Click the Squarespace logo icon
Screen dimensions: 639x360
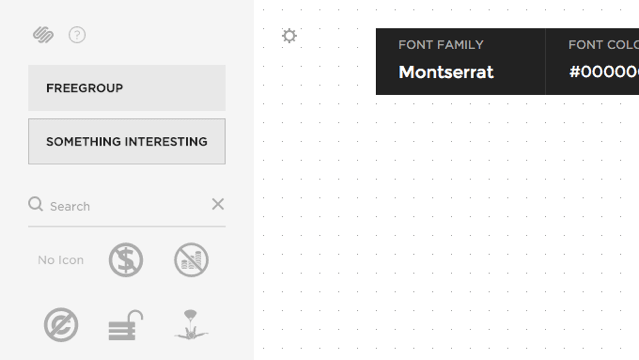(43, 35)
